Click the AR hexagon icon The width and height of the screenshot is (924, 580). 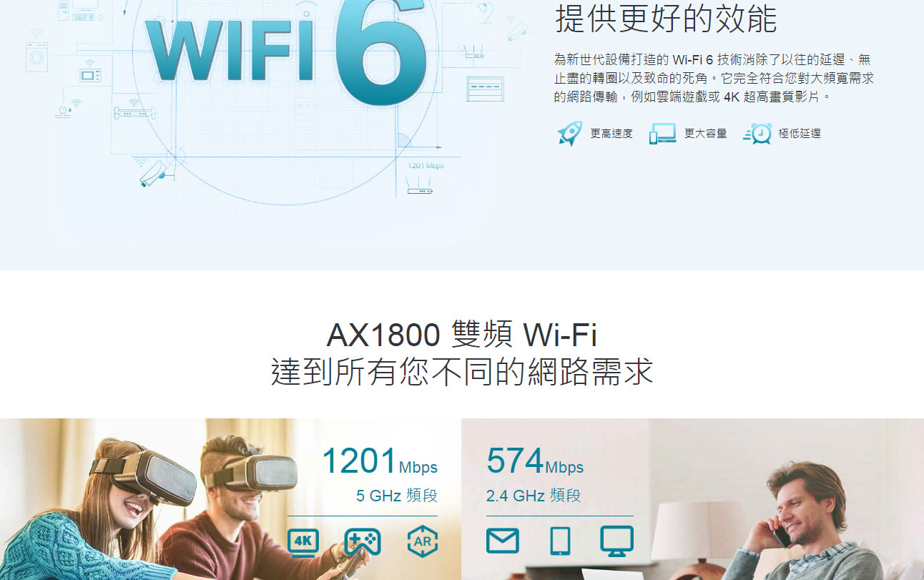pyautogui.click(x=422, y=541)
